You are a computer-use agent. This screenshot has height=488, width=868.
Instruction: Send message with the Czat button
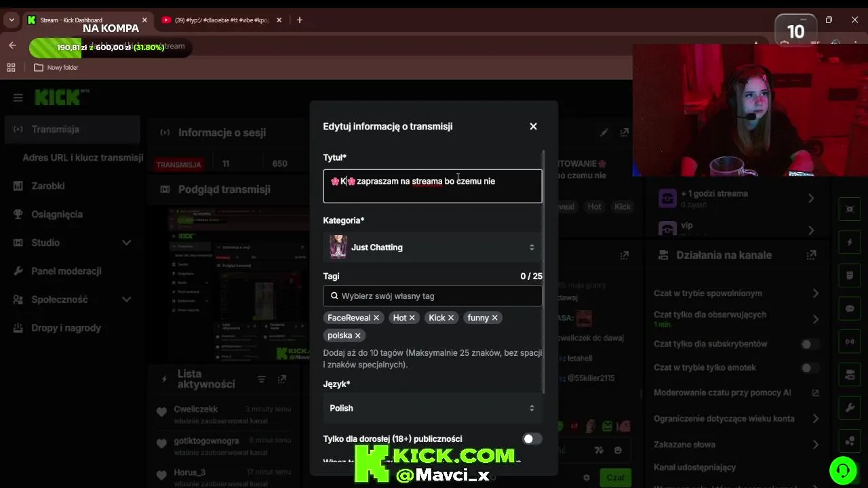click(x=615, y=478)
